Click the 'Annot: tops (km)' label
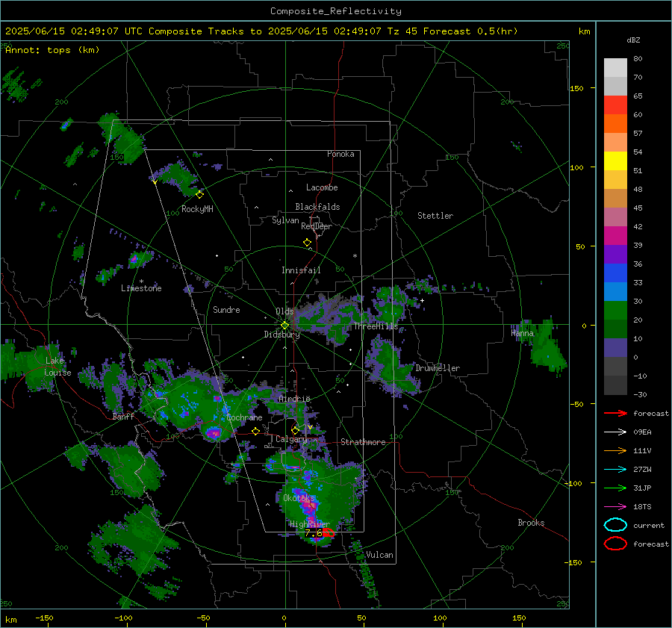The width and height of the screenshot is (672, 628). tap(52, 50)
